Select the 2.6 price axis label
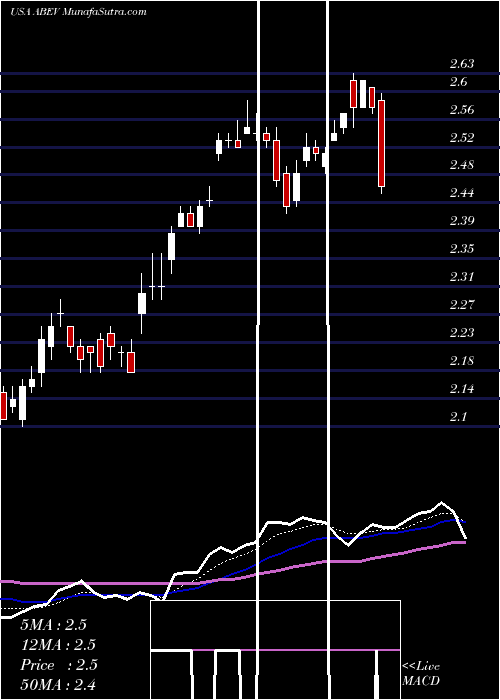 (458, 82)
